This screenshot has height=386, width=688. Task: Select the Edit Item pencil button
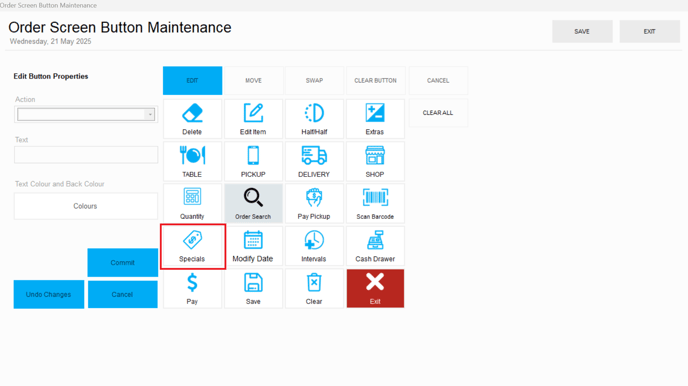253,119
